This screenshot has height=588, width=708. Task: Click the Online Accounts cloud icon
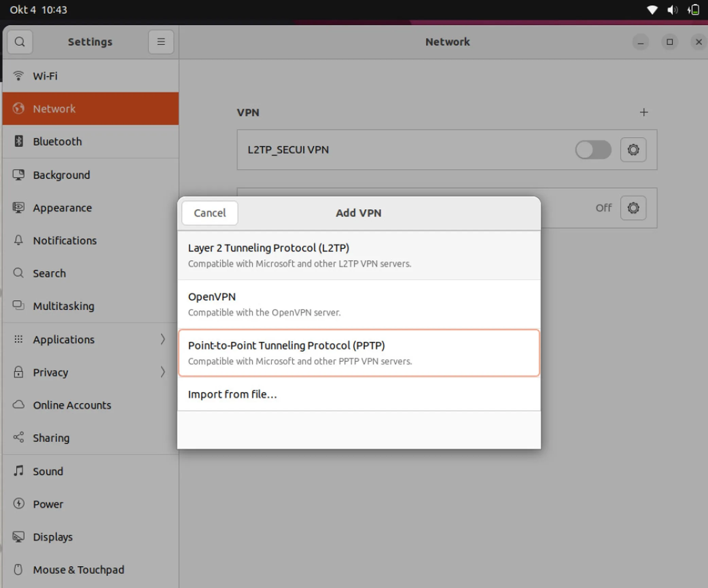pos(18,404)
